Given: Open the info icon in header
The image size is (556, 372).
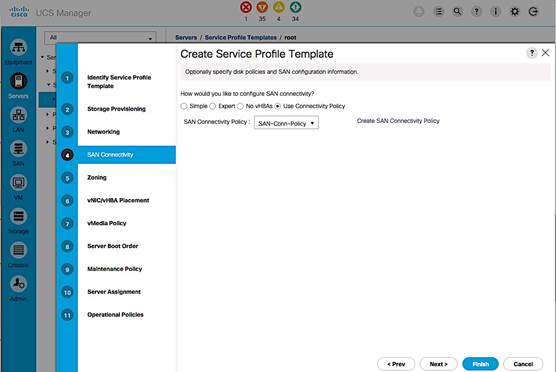Looking at the screenshot, I should pyautogui.click(x=495, y=12).
